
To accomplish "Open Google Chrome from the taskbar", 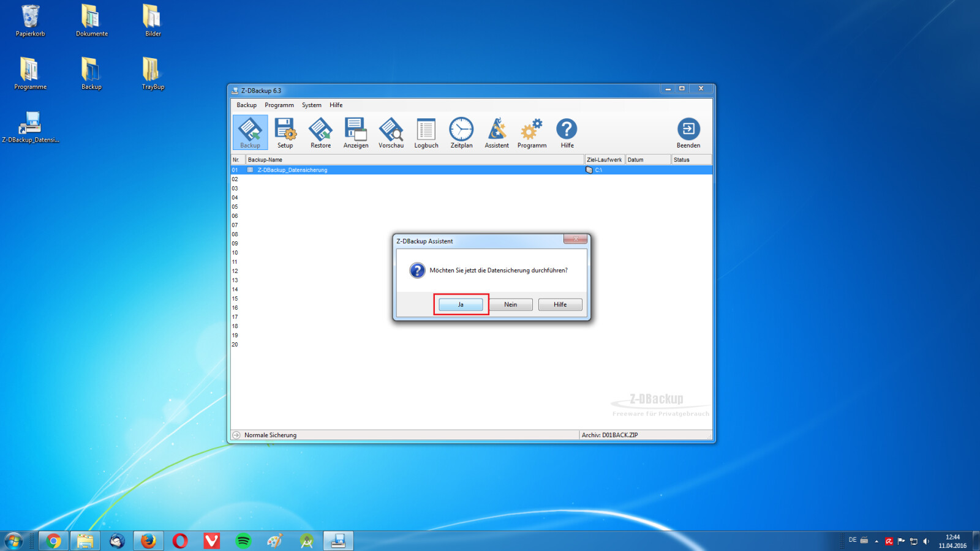I will tap(54, 541).
